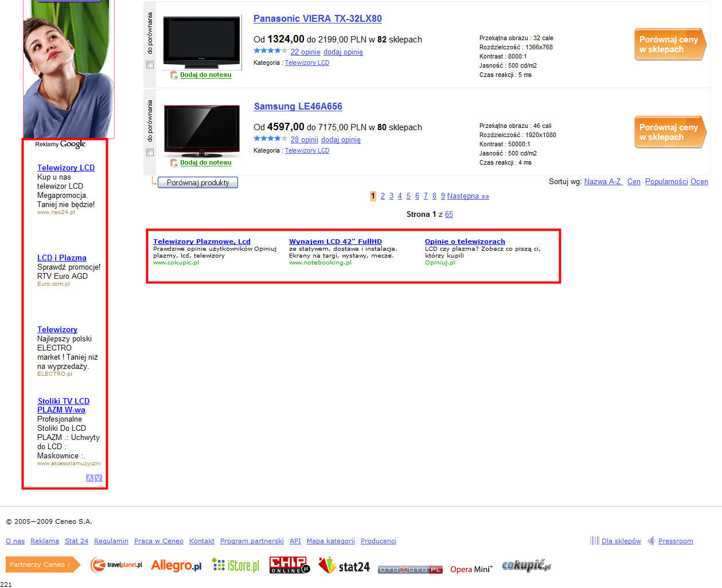Open the 'O nas' footer link

[15, 541]
